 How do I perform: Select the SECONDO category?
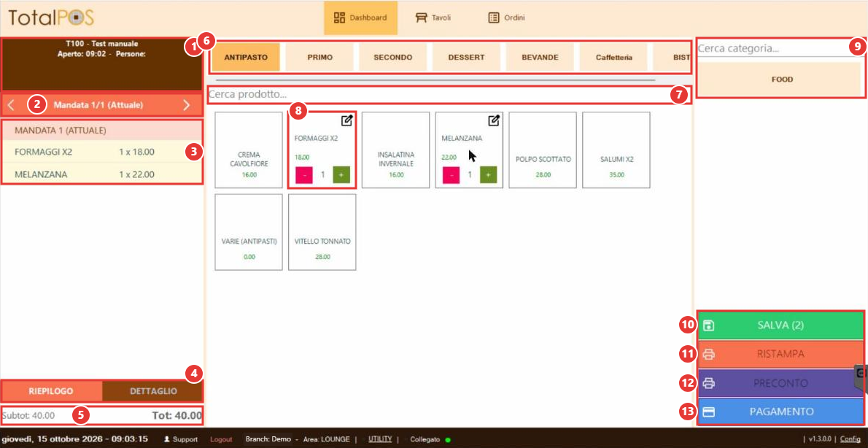coord(393,57)
